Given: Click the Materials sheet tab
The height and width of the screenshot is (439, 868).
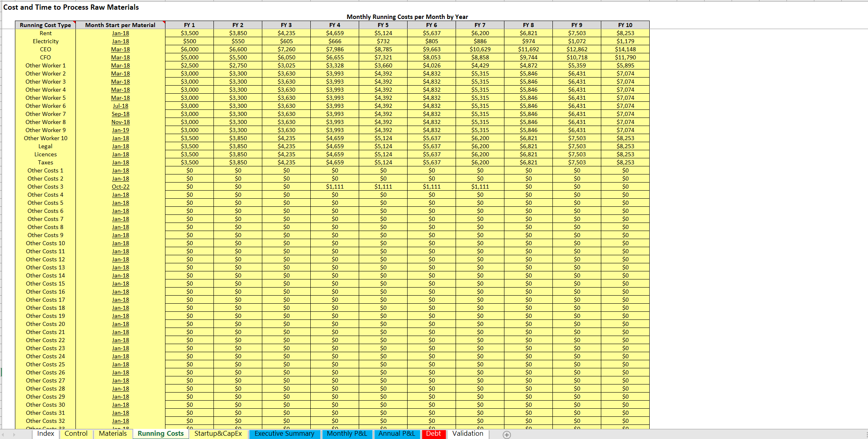Looking at the screenshot, I should coord(113,434).
